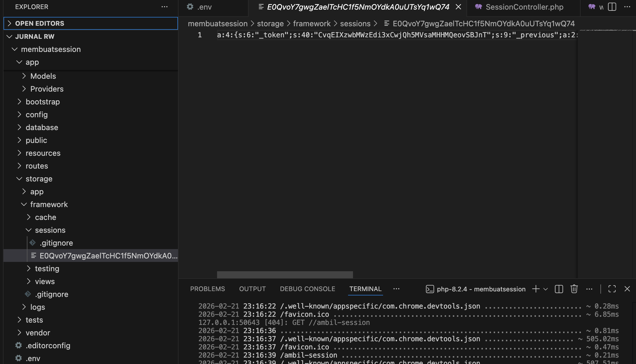Expand the OPEN EDITORS section
The width and height of the screenshot is (636, 364).
(x=39, y=23)
